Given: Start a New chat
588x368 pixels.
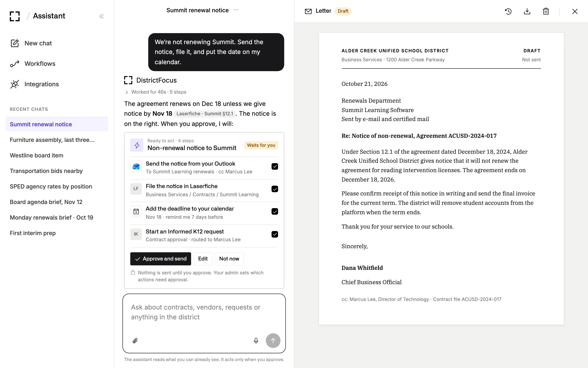Looking at the screenshot, I should (31, 43).
